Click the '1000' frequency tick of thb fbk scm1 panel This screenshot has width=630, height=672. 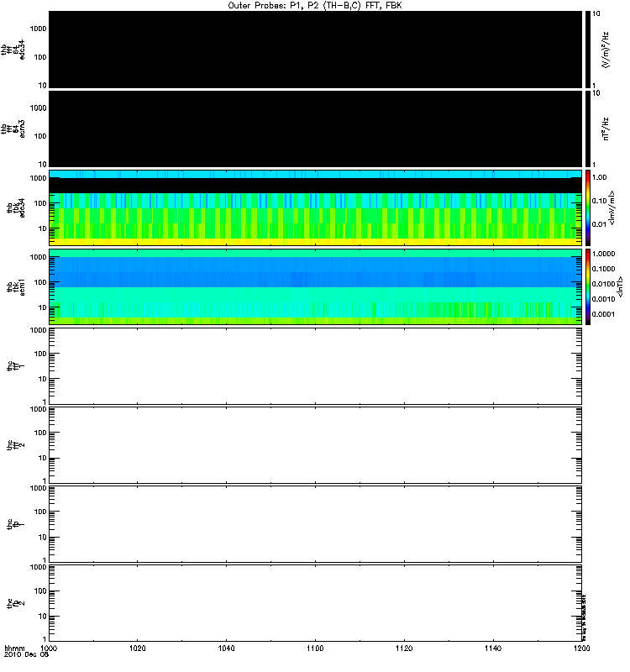(38, 257)
